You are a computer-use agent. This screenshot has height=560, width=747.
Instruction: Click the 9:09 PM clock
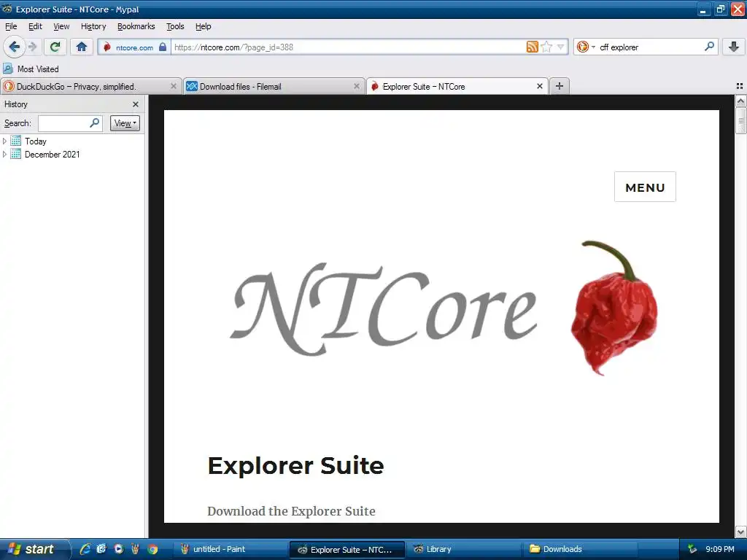720,549
